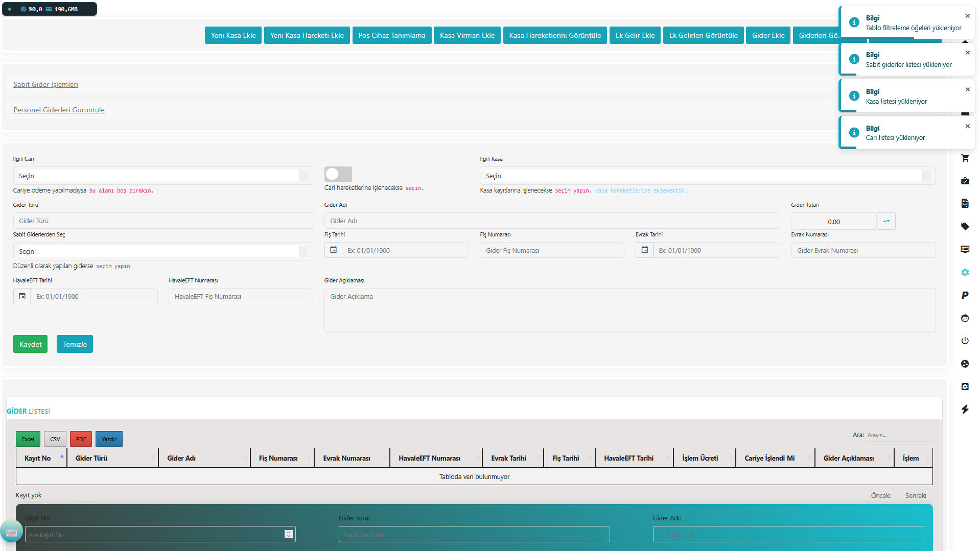Click the green Kaydet button
The height and width of the screenshot is (551, 980).
click(30, 344)
